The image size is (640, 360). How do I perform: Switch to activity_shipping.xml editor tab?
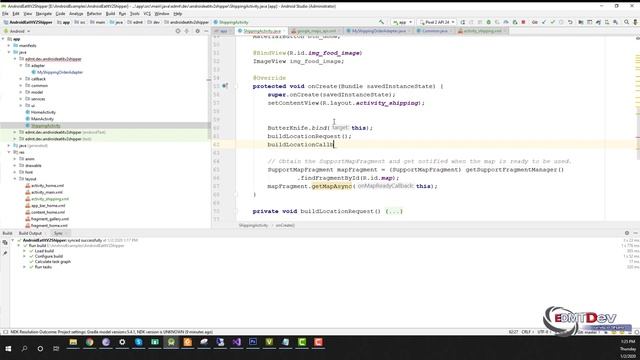[482, 31]
